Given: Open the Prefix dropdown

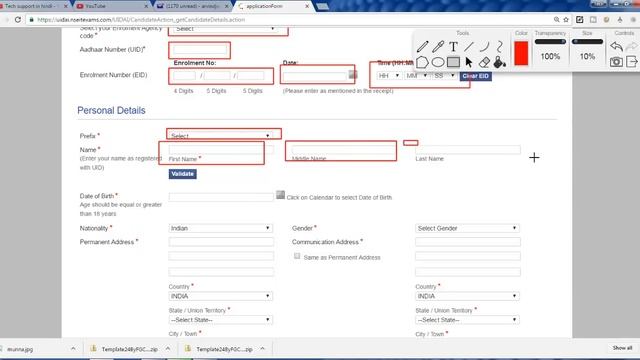Looking at the screenshot, I should pos(221,136).
